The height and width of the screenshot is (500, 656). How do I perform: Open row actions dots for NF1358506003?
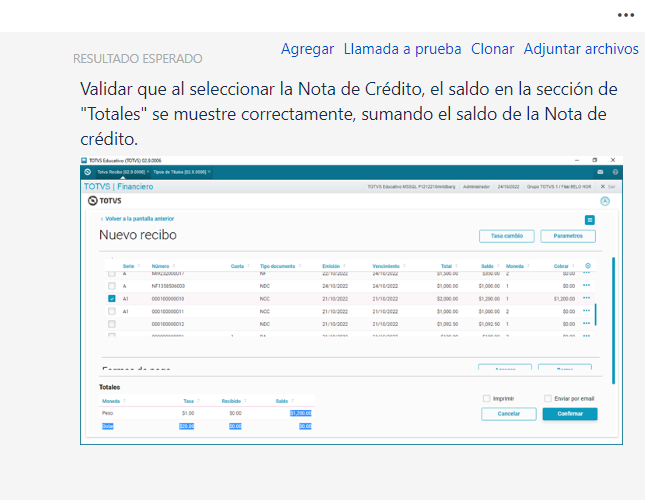point(586,285)
